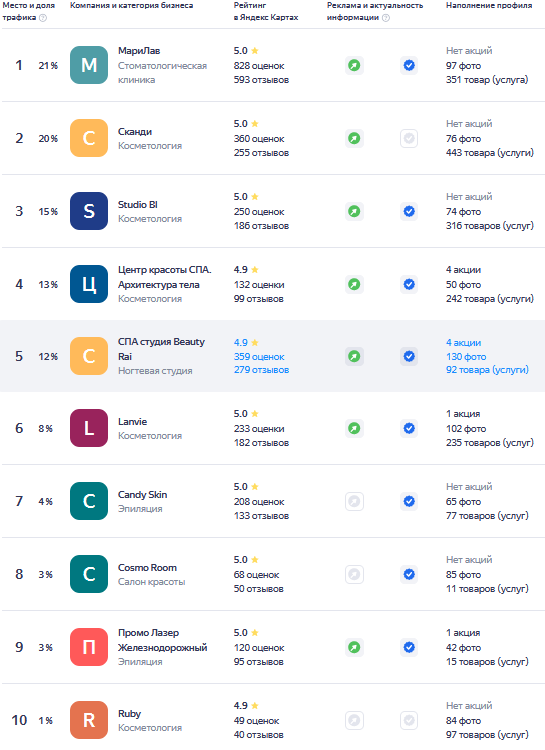
Task: Click the grey inactive advertising icon for Candy Skin
Action: [354, 502]
